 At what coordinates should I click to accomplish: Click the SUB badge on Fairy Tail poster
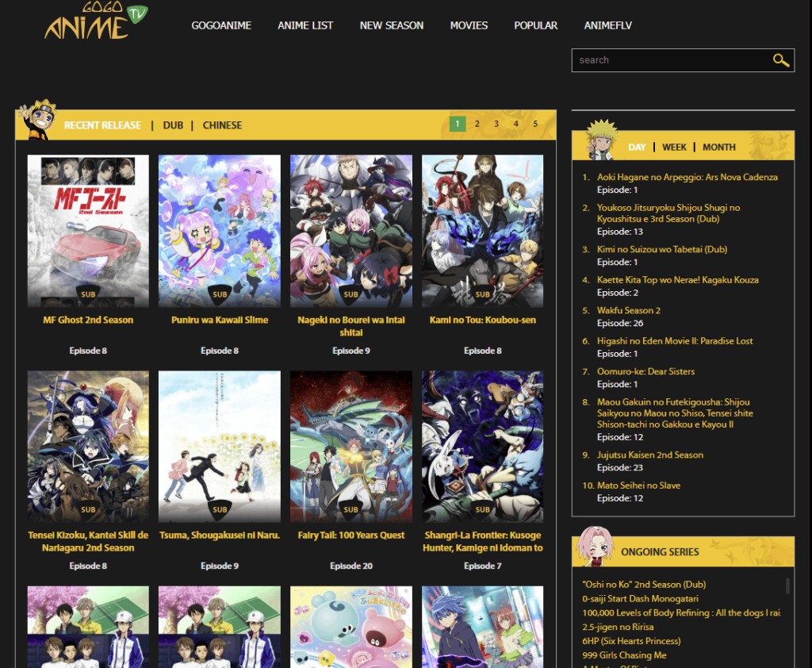coord(350,509)
